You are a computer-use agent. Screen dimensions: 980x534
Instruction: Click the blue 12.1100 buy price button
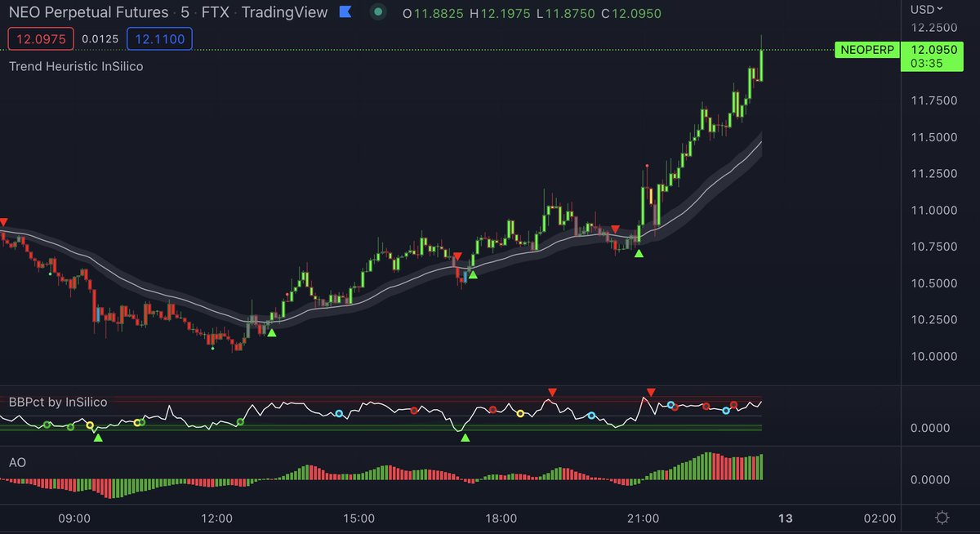[159, 38]
